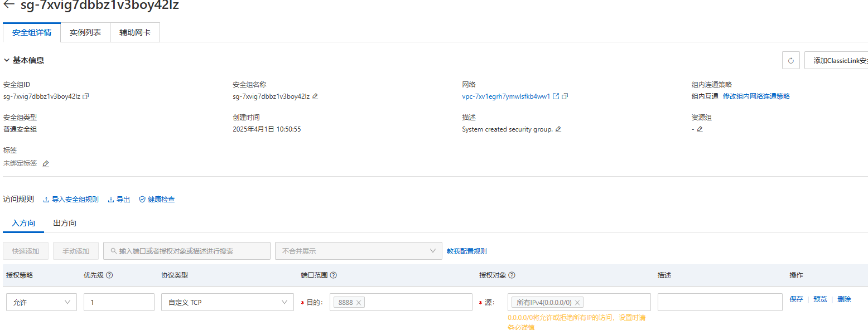Copy the VPC ID

565,96
